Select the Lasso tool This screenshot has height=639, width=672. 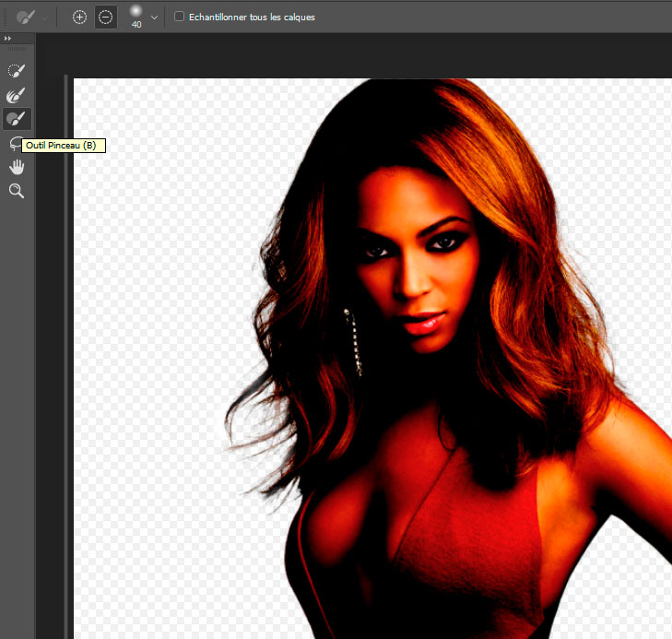pos(14,143)
